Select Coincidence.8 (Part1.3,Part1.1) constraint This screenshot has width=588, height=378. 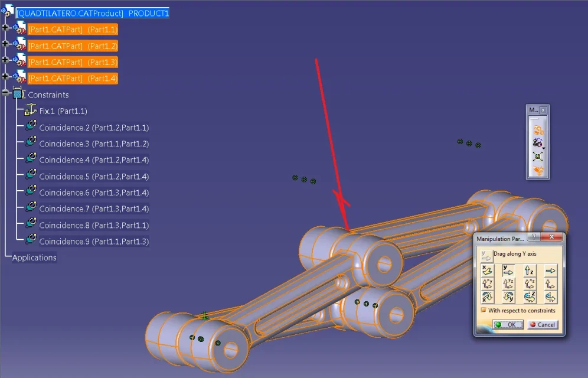click(x=94, y=225)
